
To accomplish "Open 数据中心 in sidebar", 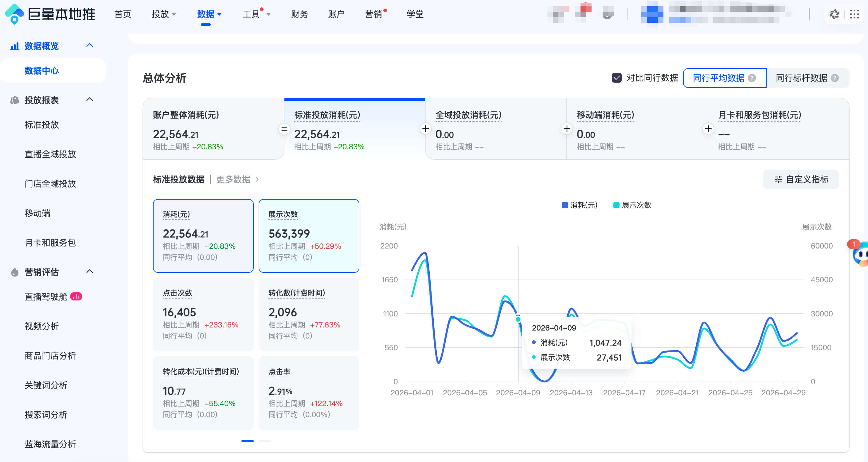I will click(53, 71).
